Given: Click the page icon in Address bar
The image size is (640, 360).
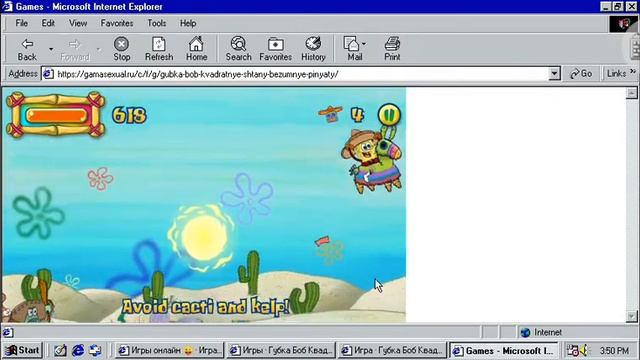Looking at the screenshot, I should point(48,74).
